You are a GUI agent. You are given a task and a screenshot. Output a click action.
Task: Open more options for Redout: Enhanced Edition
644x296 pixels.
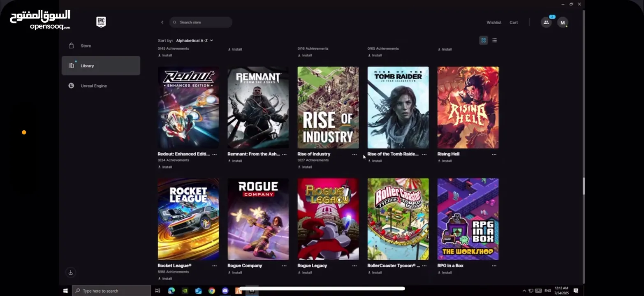coord(214,154)
